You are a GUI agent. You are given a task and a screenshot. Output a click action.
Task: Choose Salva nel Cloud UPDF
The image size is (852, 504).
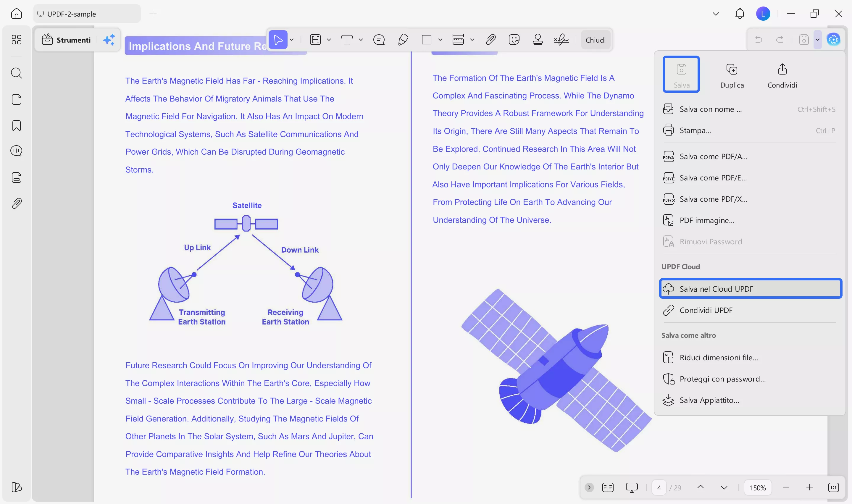pyautogui.click(x=751, y=289)
